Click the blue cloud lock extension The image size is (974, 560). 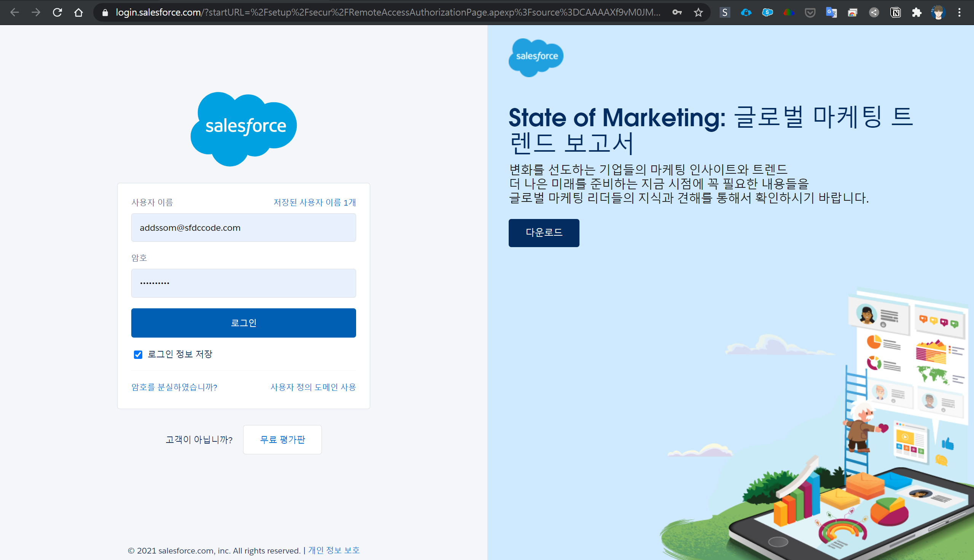point(746,12)
